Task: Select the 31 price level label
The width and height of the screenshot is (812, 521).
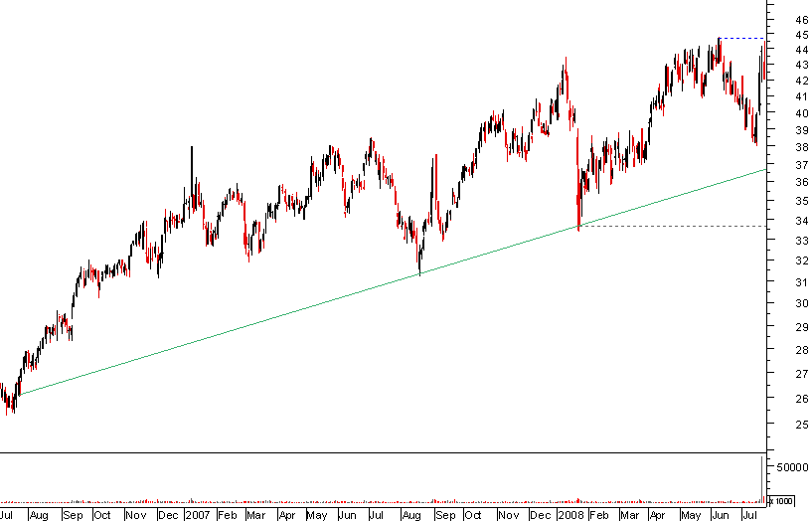Action: (x=802, y=282)
